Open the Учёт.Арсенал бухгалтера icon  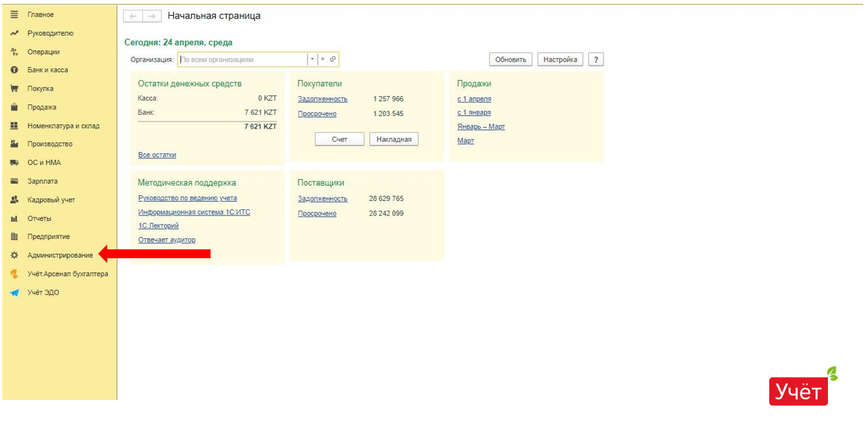(x=14, y=274)
